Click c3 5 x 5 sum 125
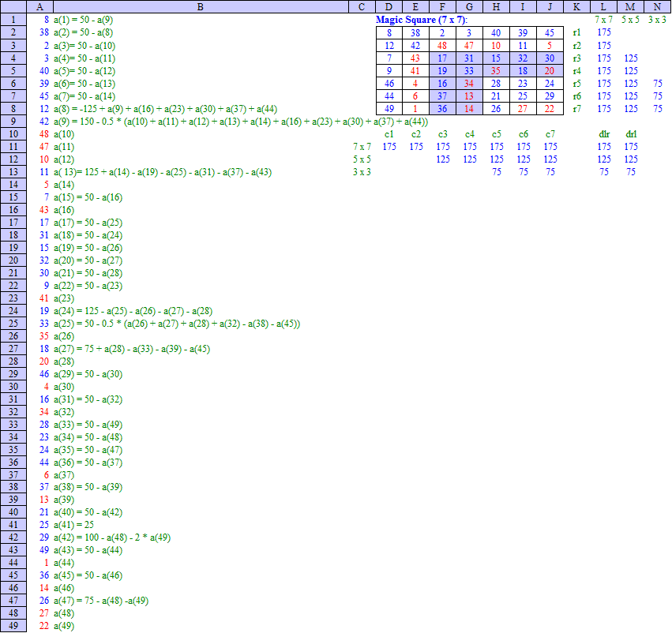The height and width of the screenshot is (633, 672). 443,159
